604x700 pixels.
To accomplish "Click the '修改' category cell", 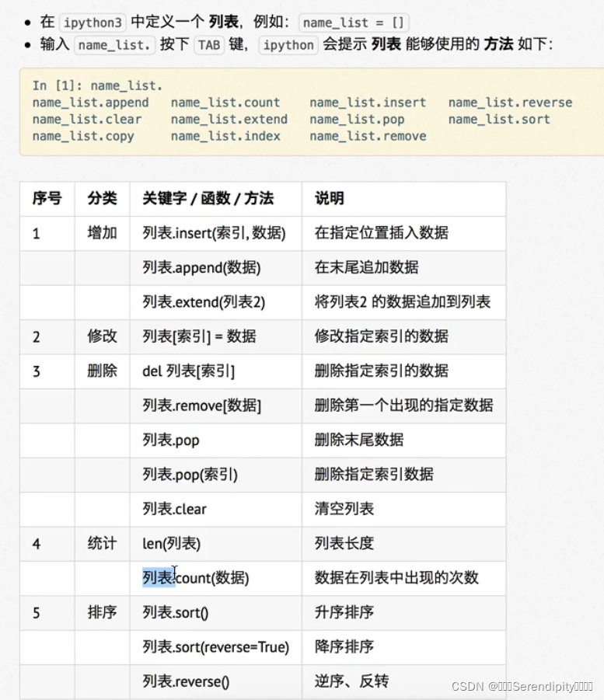I will 103,336.
